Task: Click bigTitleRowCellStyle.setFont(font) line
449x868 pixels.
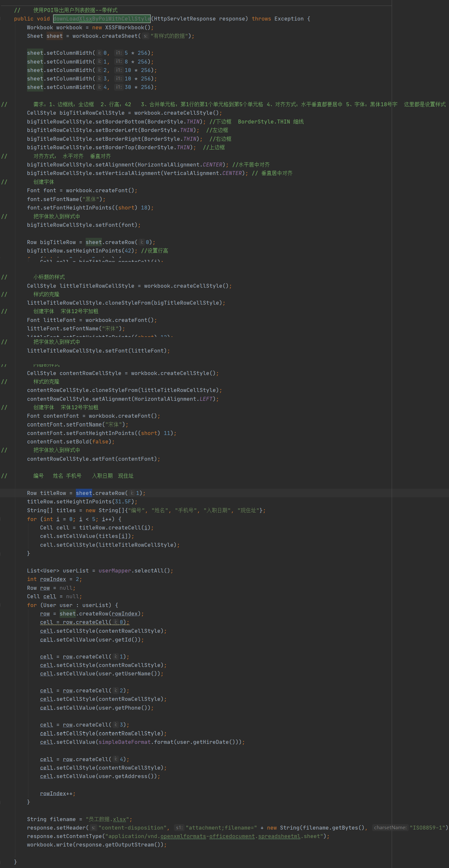Action: point(84,225)
